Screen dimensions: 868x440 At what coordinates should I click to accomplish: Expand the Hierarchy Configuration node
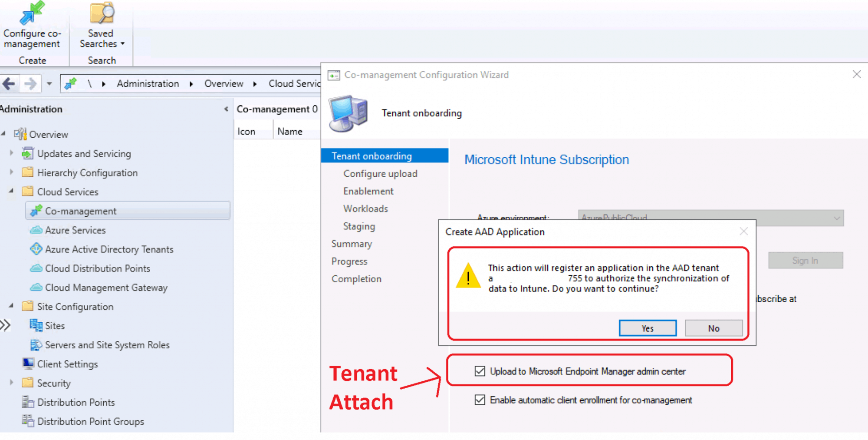(11, 172)
